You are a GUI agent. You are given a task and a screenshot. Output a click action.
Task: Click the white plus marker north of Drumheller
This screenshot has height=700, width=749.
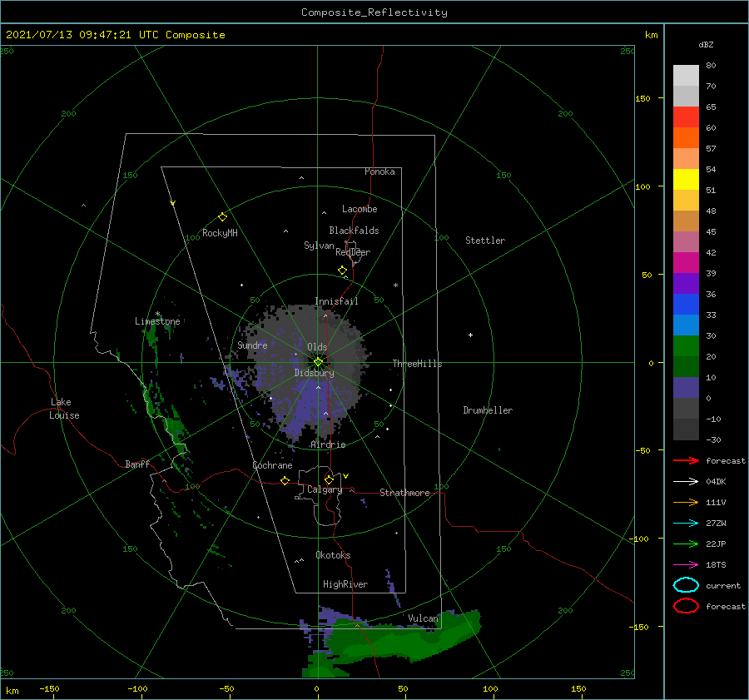tap(470, 335)
